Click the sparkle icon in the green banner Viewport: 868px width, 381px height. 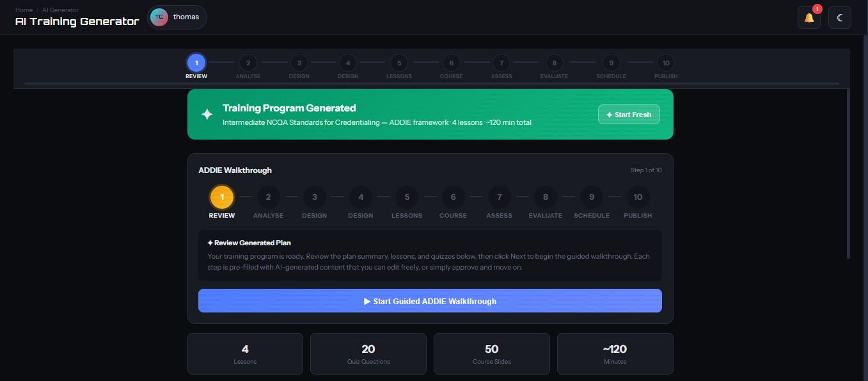pyautogui.click(x=207, y=114)
